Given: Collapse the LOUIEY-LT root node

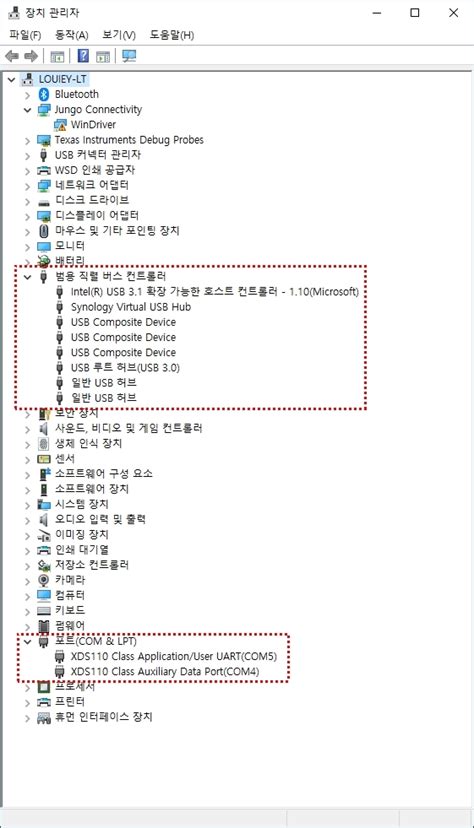Looking at the screenshot, I should (x=11, y=79).
